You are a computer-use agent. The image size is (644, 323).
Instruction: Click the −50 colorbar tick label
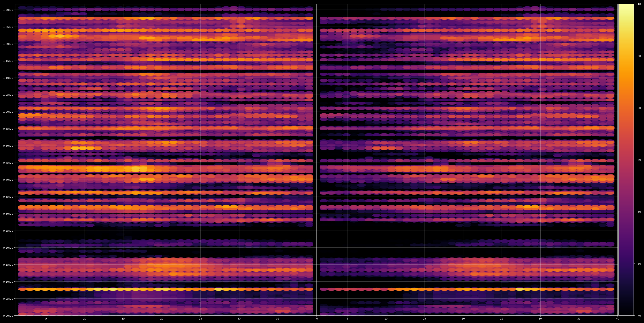(638, 212)
